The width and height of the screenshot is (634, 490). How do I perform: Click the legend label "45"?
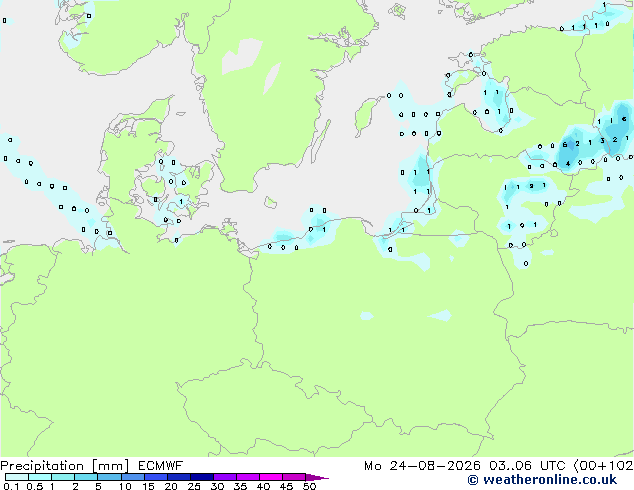[x=286, y=486]
